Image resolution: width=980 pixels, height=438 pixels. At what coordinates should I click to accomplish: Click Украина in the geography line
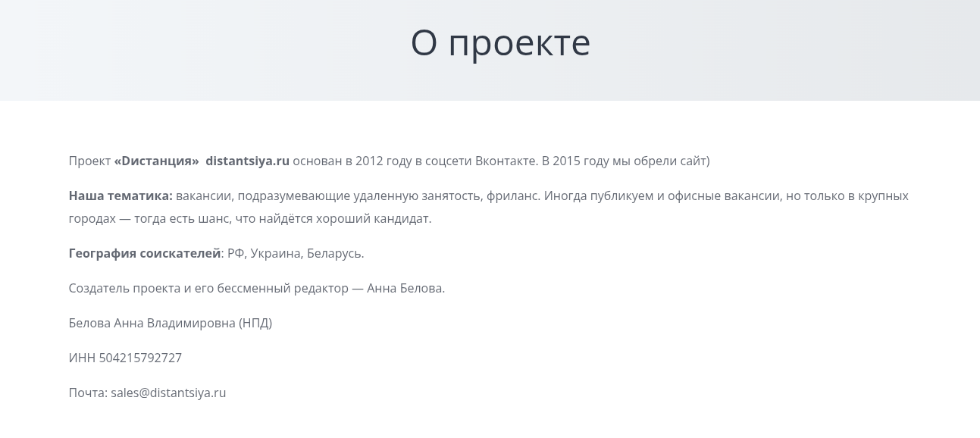pos(278,253)
